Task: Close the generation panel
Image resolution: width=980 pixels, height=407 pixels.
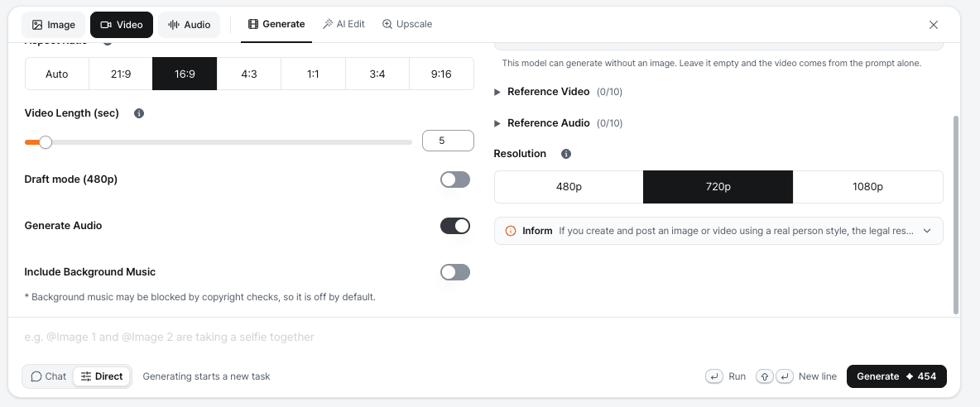Action: tap(934, 25)
